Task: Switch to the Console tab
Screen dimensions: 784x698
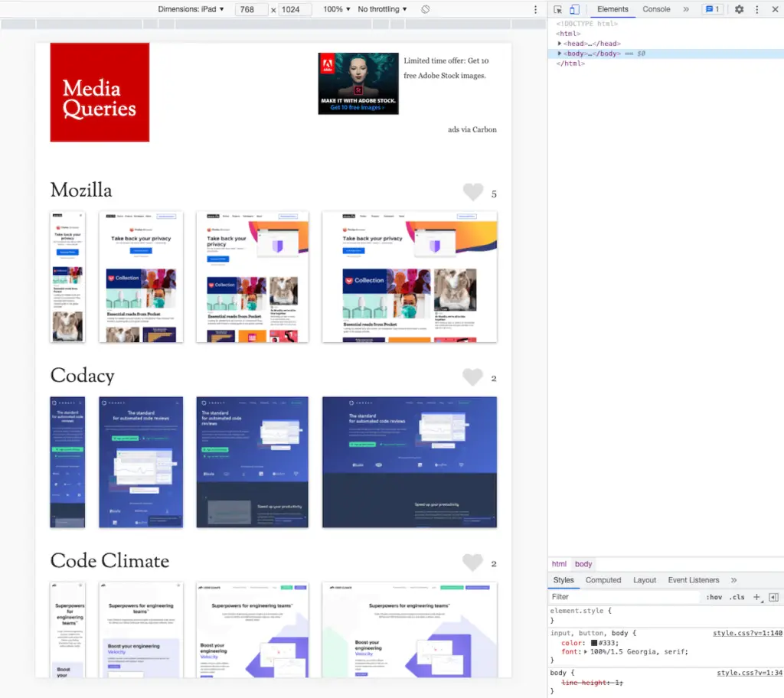Action: tap(656, 9)
